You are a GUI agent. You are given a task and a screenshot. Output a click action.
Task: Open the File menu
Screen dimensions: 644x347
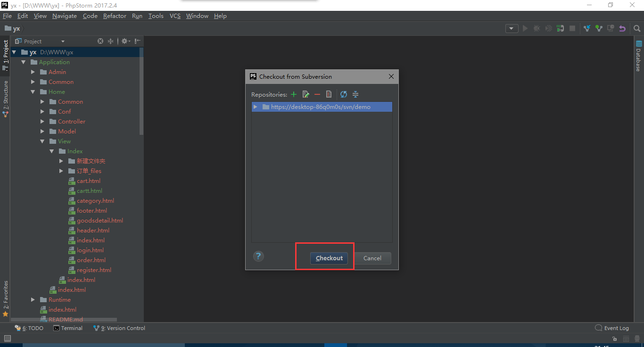7,16
